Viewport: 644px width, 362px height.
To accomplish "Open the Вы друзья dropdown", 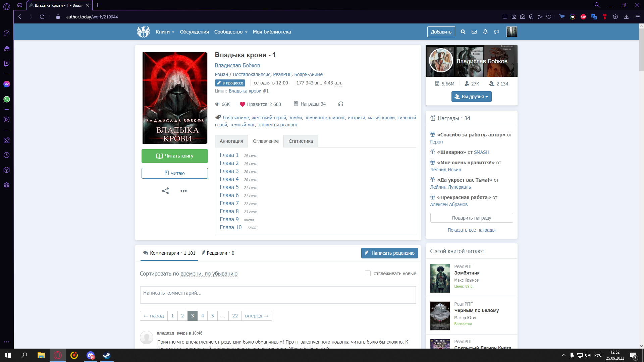I will 471,97.
